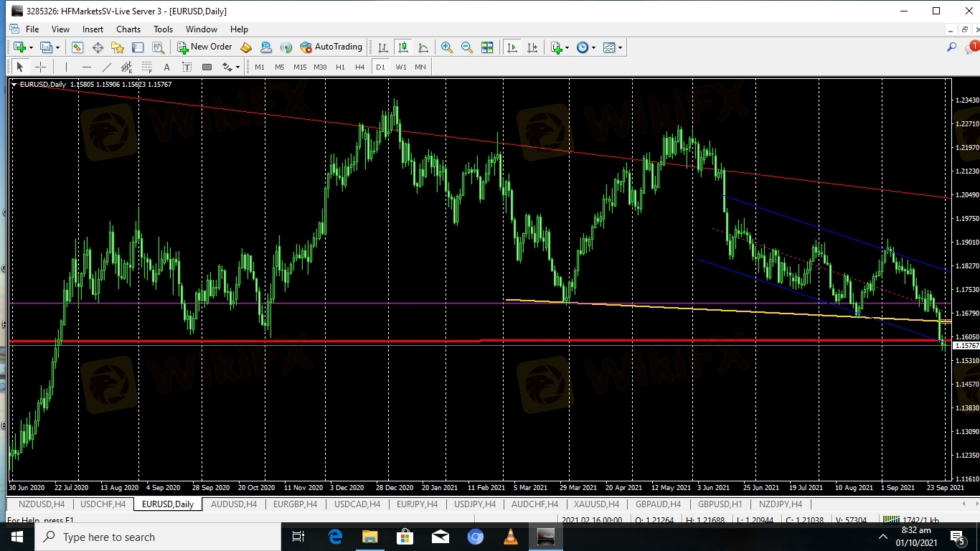Toggle the Chart Shift button

532,47
